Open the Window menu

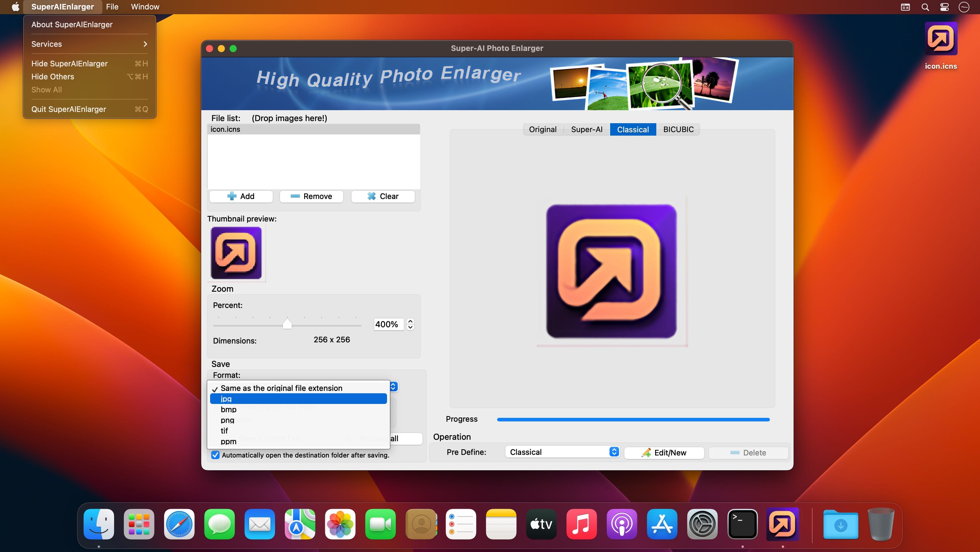tap(145, 7)
